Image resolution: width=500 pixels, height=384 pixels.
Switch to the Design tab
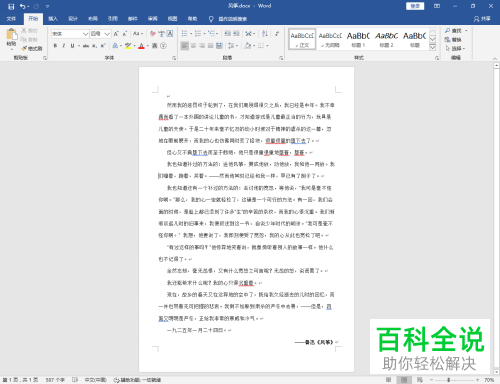click(73, 19)
